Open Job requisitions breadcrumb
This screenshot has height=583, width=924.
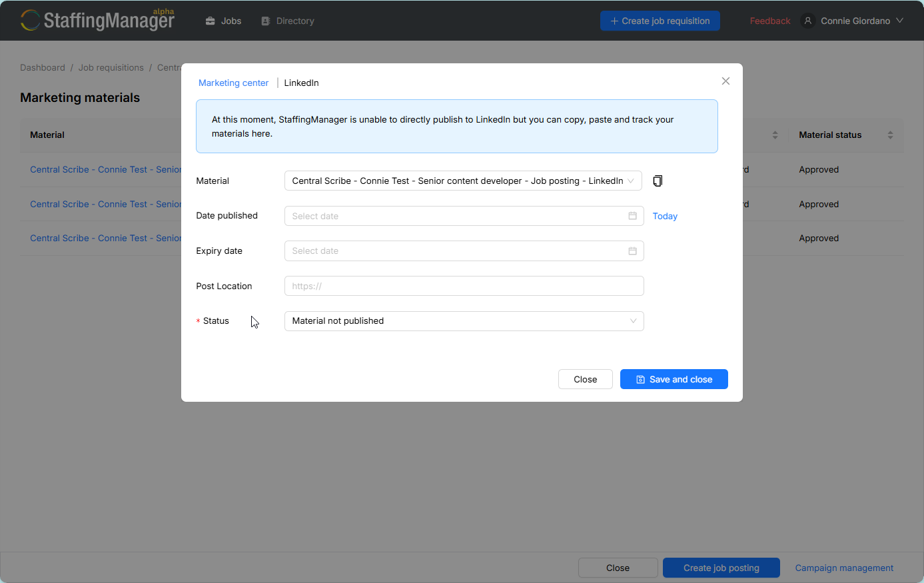point(111,68)
